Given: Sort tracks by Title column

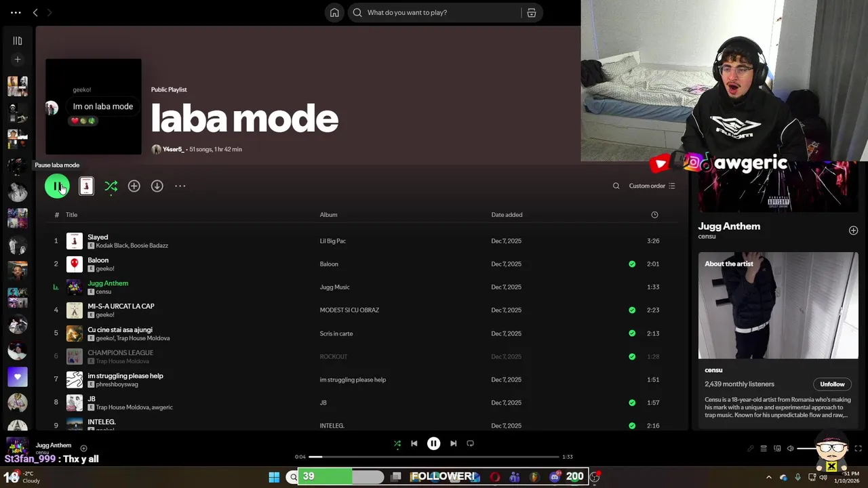Looking at the screenshot, I should click(71, 215).
